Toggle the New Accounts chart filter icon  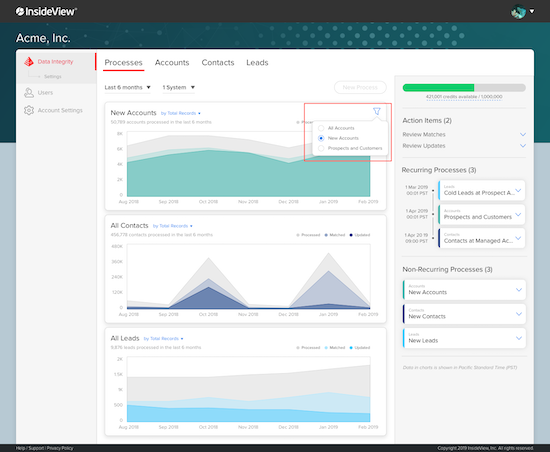(377, 111)
